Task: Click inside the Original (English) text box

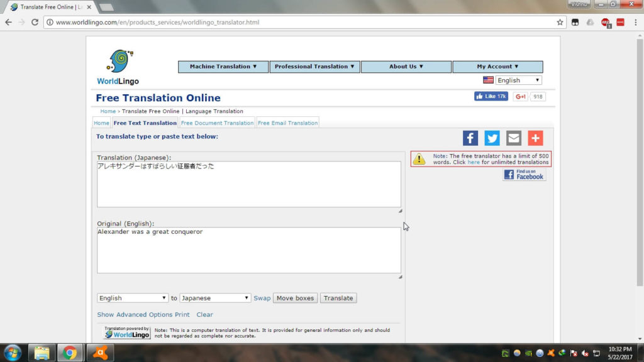Action: coord(249,250)
